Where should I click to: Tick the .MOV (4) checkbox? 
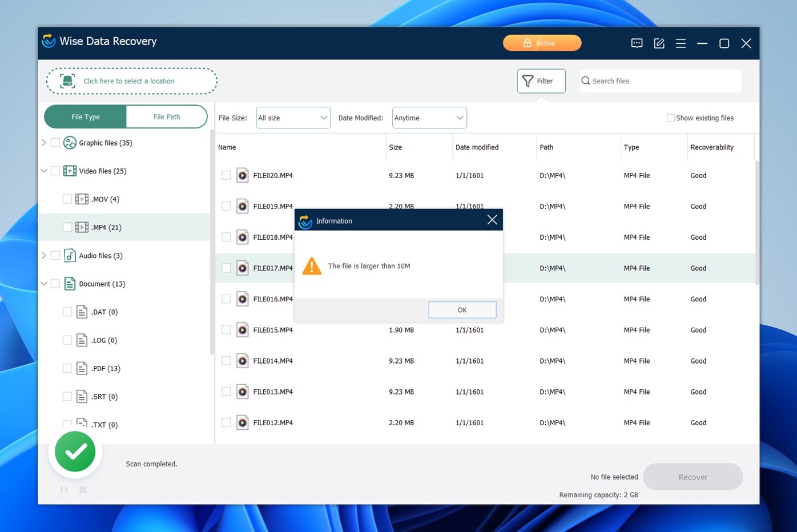coord(67,199)
